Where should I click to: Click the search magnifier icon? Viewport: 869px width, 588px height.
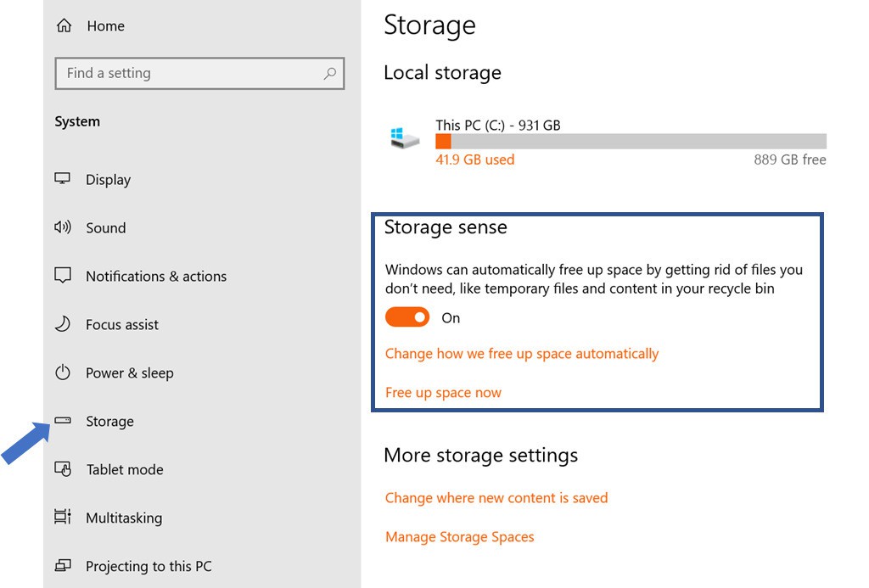(x=330, y=74)
